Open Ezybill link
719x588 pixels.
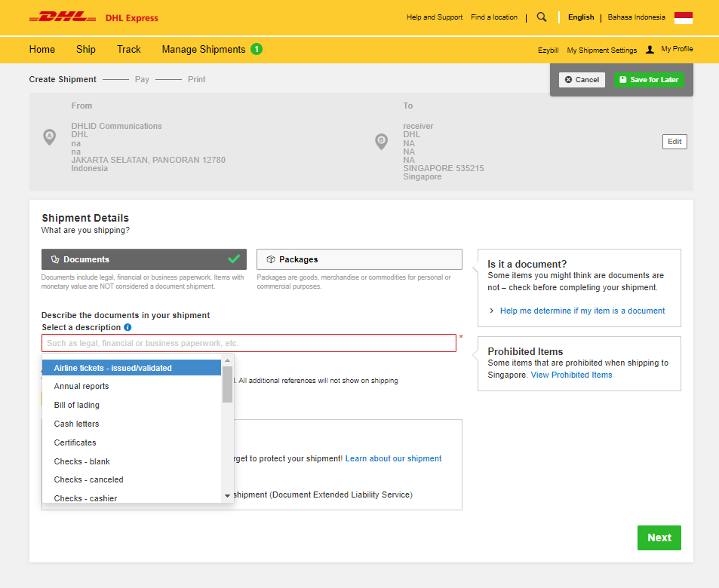548,51
